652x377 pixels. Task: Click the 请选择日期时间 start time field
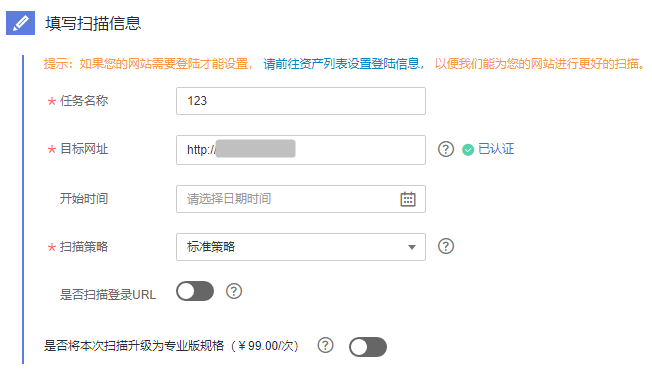point(301,199)
